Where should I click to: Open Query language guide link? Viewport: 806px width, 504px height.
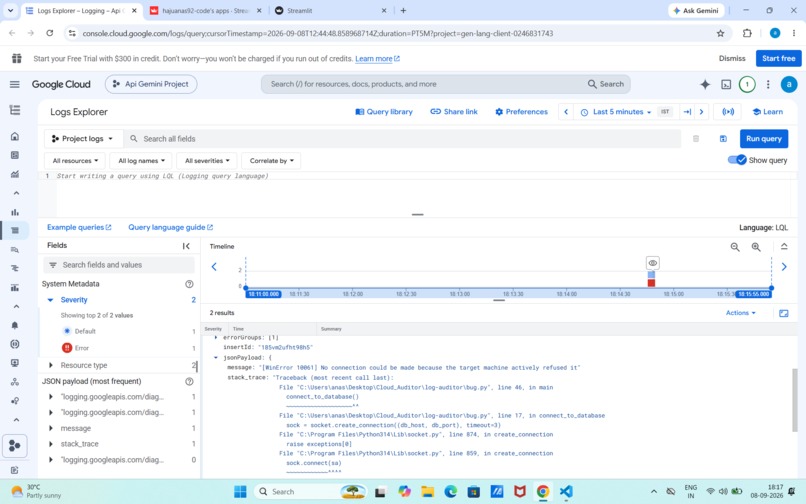[x=170, y=227]
